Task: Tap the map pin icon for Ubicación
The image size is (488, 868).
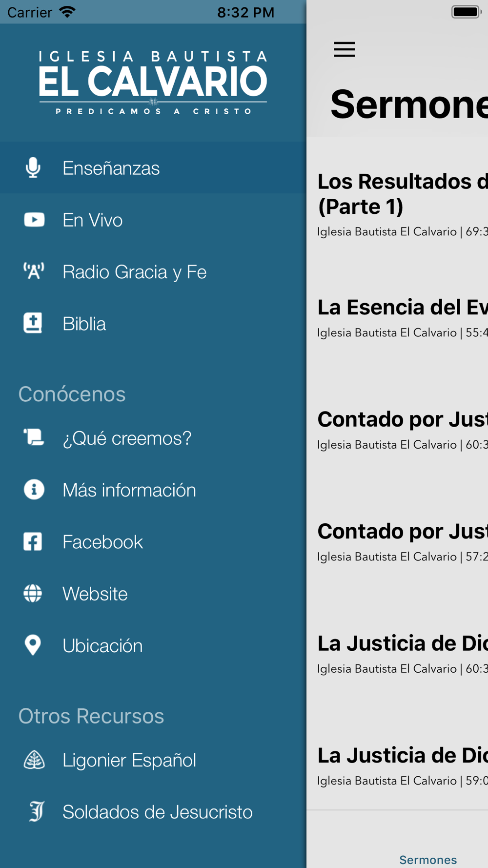Action: (x=33, y=645)
